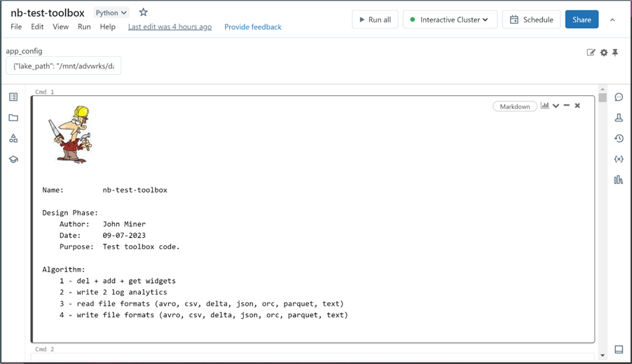Collapse the header with the up chevron
Viewport: 632px width, 364px height.
(612, 20)
